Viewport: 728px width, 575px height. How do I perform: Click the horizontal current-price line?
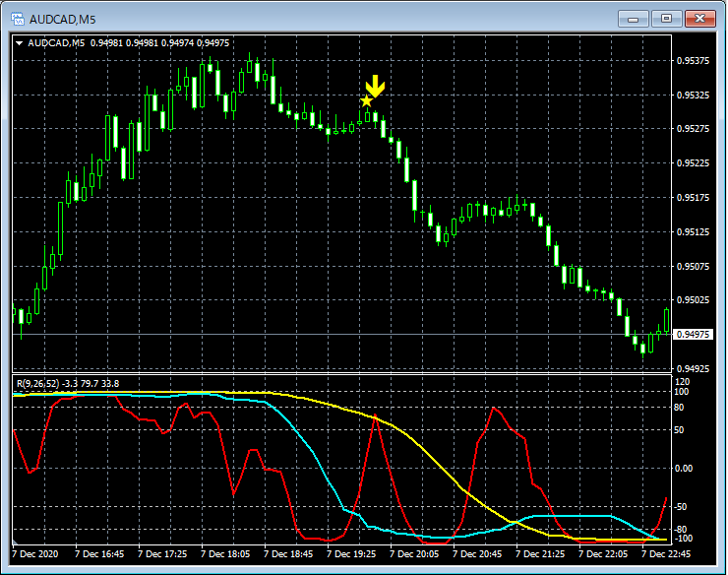click(x=341, y=334)
